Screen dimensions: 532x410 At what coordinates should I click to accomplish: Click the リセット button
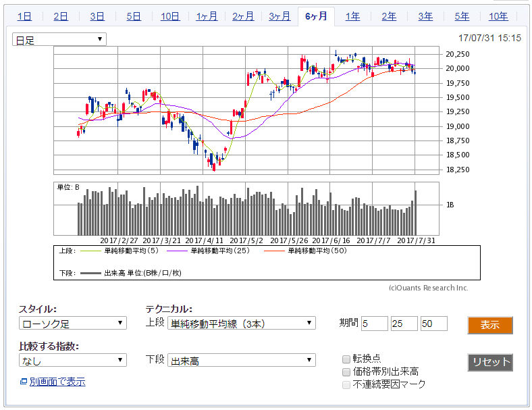[490, 362]
